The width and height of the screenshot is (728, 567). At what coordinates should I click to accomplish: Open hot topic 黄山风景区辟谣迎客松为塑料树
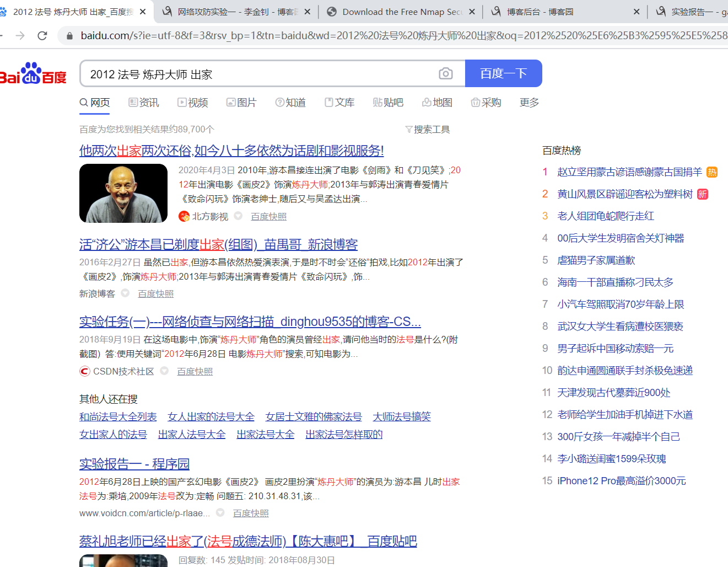click(x=625, y=194)
